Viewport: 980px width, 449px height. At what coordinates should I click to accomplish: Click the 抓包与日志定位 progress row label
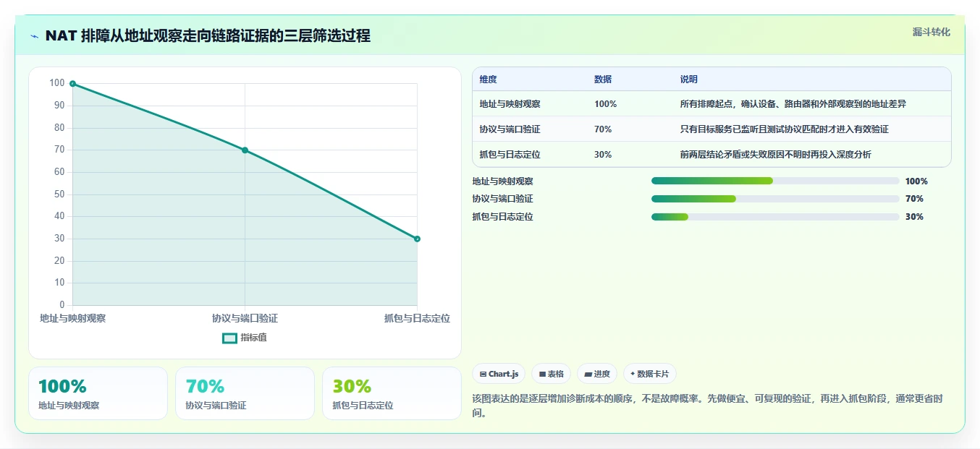click(x=502, y=217)
